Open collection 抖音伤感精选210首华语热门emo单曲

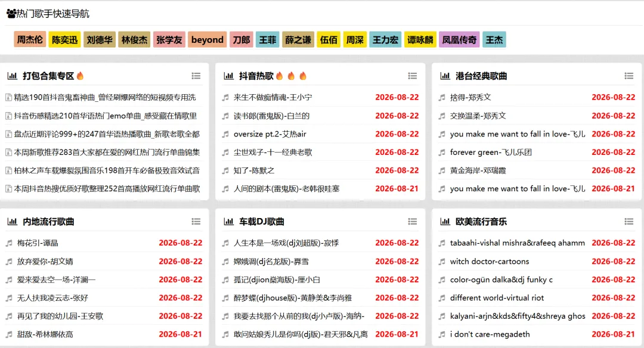(105, 116)
